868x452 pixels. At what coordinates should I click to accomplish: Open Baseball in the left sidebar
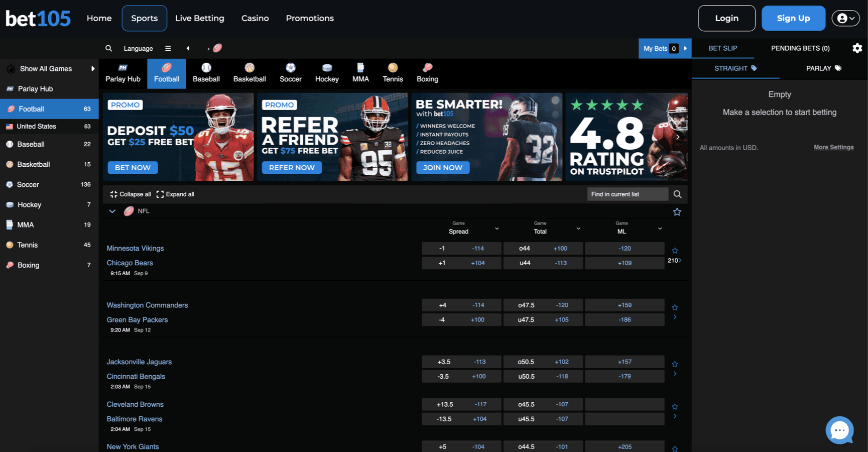[49, 144]
